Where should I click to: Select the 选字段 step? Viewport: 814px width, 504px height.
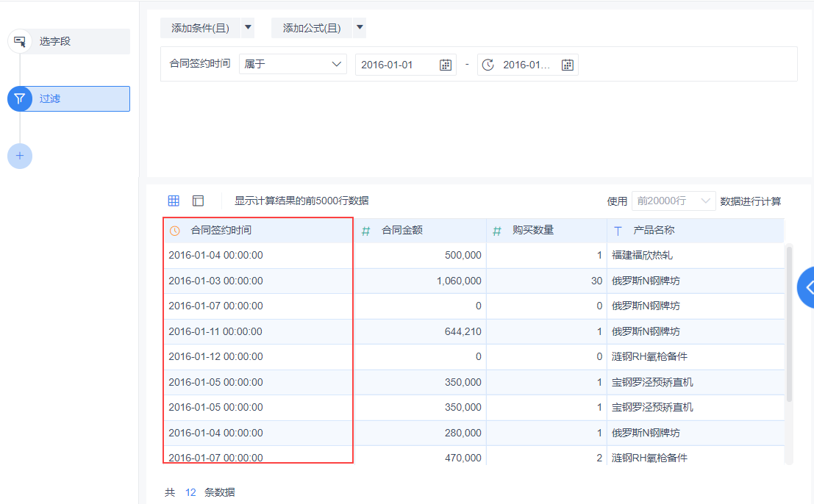point(69,41)
